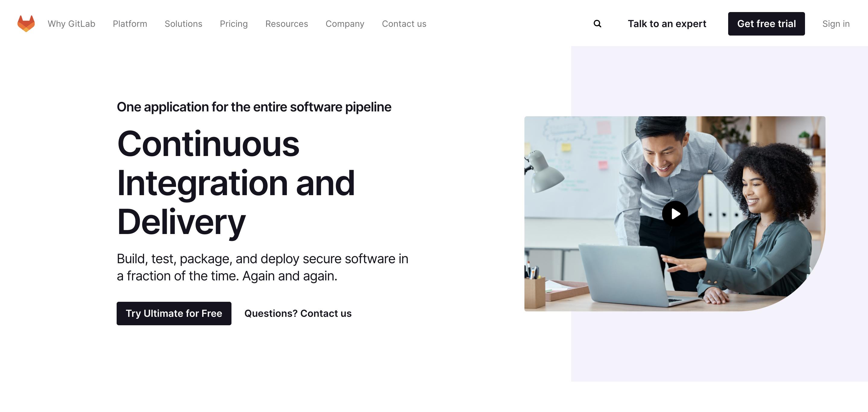Expand the Platform navigation menu
868x412 pixels.
point(130,23)
